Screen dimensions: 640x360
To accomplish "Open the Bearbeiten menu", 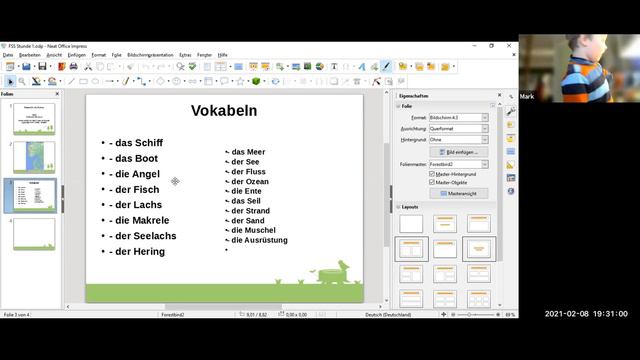I will (x=30, y=55).
